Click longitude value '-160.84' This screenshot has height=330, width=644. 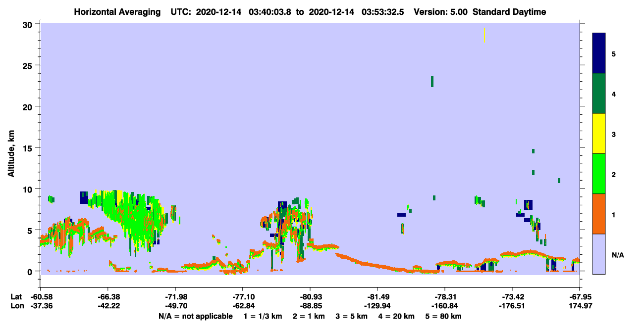445,306
